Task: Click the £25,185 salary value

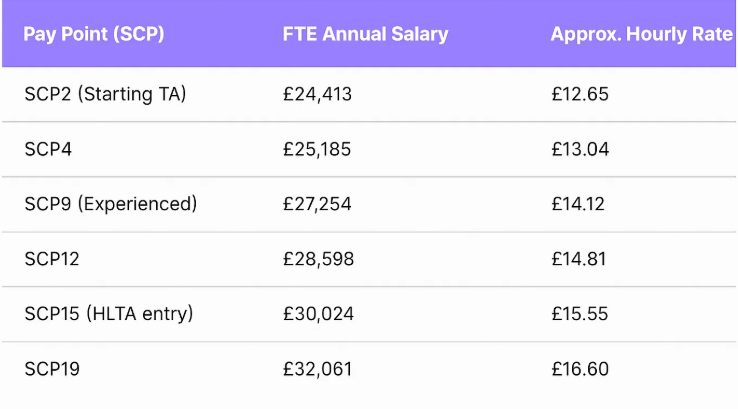Action: click(x=317, y=150)
